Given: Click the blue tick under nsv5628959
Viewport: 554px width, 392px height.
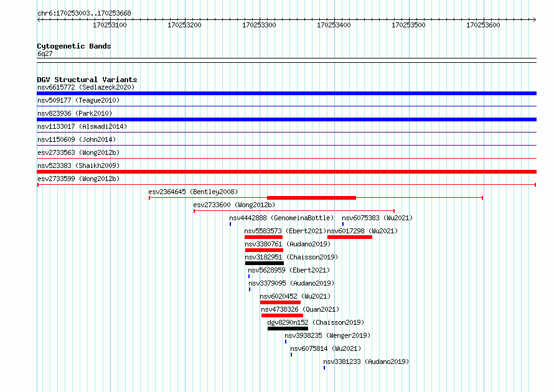Looking at the screenshot, I should pos(249,276).
